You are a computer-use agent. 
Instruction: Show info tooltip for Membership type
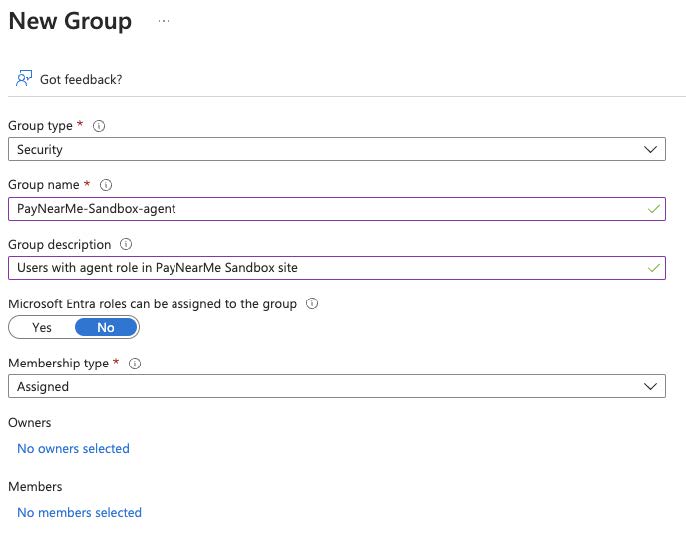[x=135, y=363]
